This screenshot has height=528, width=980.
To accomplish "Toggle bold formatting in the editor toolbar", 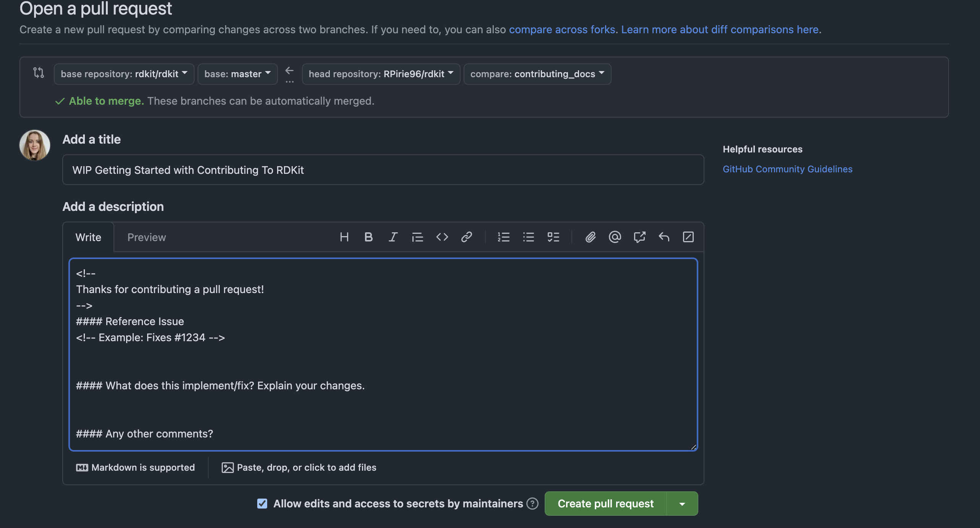I will point(368,237).
